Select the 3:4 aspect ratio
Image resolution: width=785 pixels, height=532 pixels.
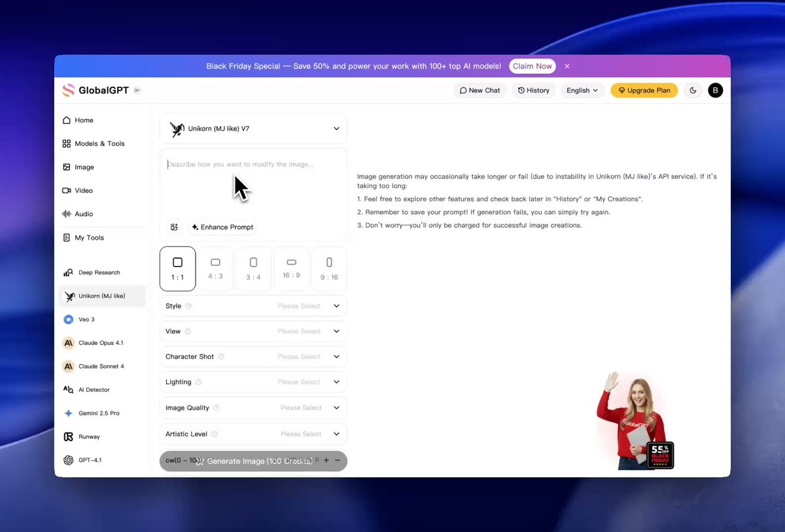pos(253,269)
